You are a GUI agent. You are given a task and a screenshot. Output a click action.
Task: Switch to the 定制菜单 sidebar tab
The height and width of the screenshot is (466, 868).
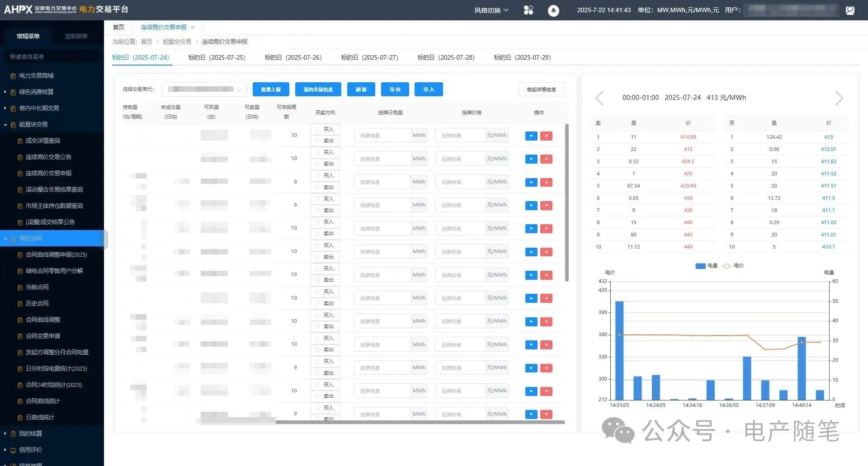(x=76, y=36)
